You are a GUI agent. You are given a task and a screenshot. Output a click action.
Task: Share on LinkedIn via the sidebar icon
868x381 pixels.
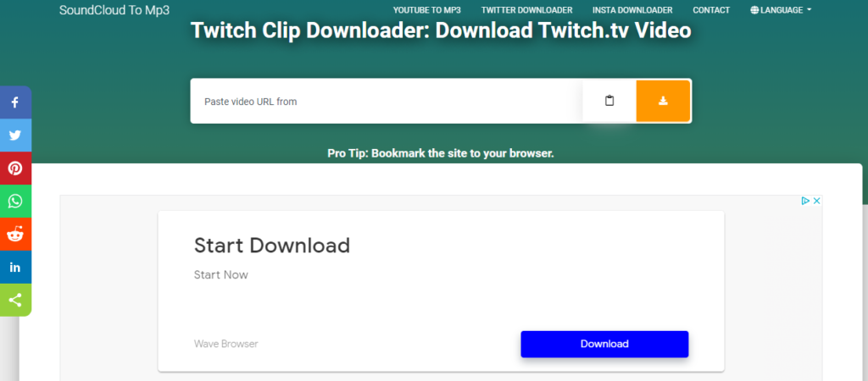pyautogui.click(x=15, y=268)
